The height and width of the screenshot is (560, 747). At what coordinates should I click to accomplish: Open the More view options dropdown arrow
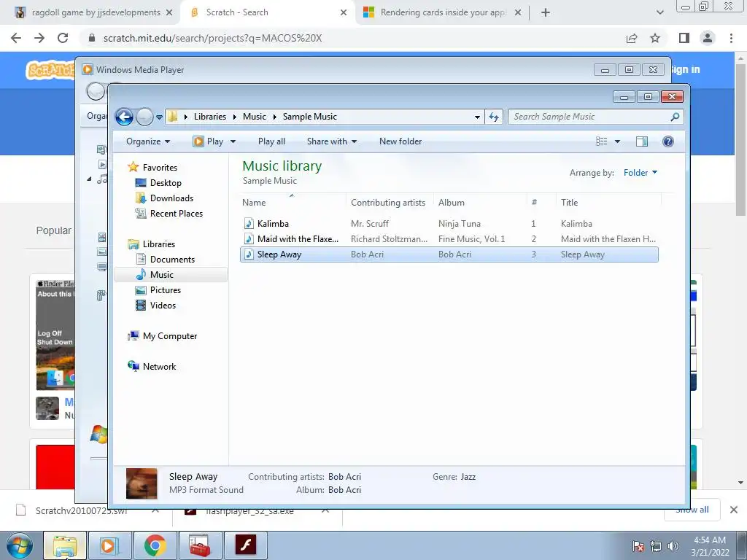(617, 141)
